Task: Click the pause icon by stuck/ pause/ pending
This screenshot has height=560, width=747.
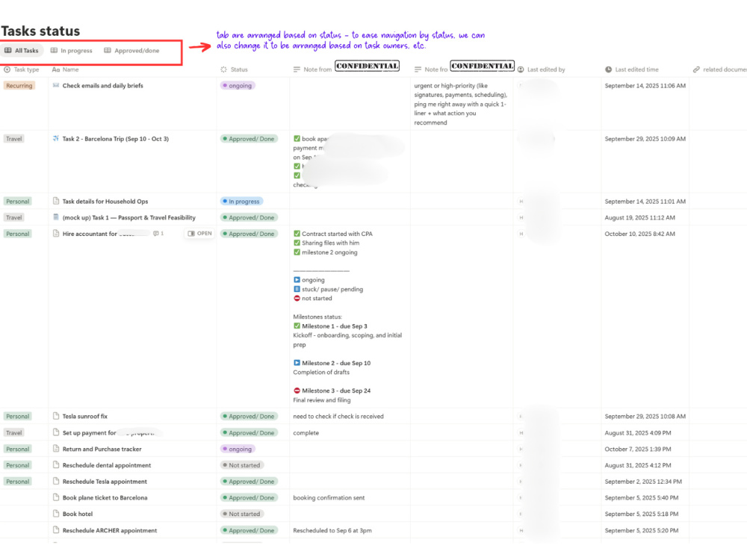Action: tap(297, 288)
